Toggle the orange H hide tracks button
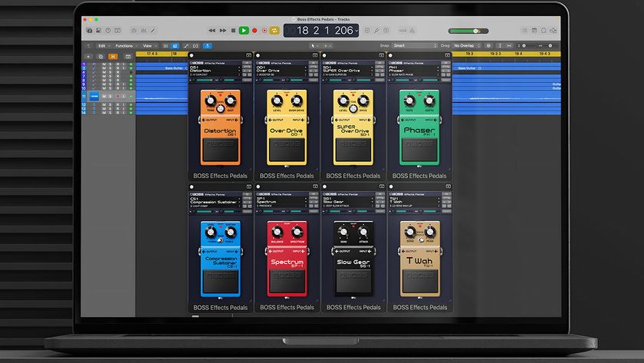The image size is (644, 363). pyautogui.click(x=113, y=56)
